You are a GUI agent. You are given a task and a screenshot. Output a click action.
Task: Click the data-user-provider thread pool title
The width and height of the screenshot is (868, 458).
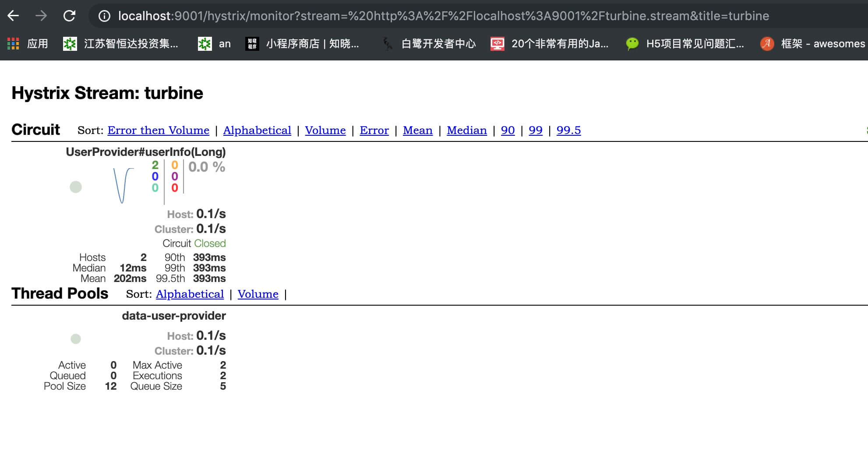tap(174, 316)
